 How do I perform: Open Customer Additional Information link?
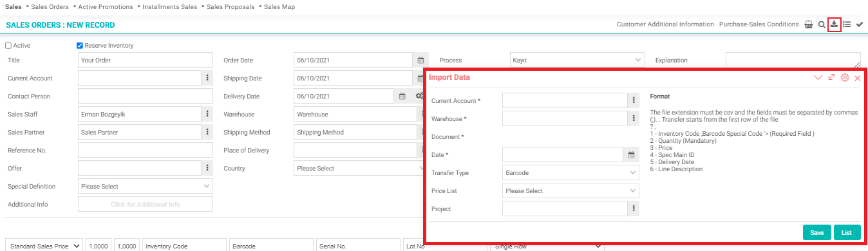665,24
